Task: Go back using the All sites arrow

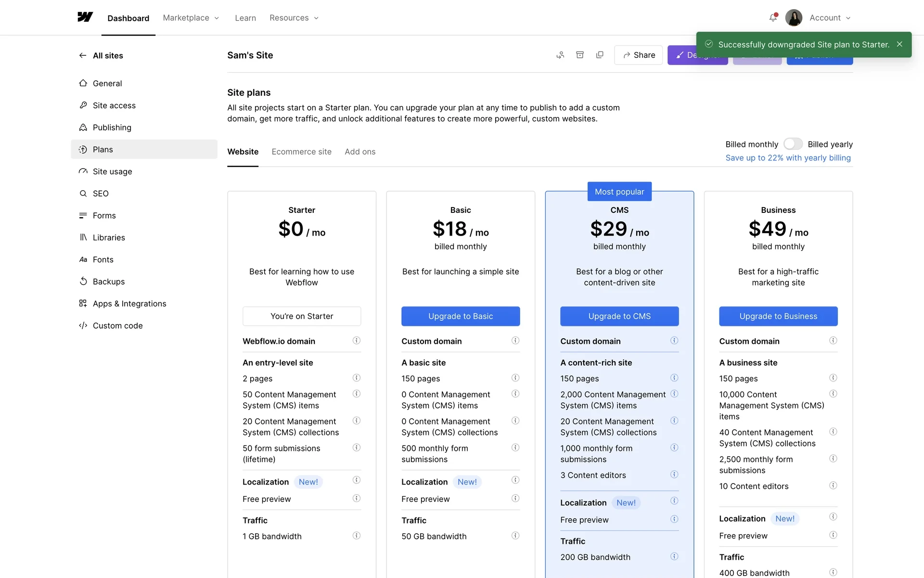Action: 83,55
